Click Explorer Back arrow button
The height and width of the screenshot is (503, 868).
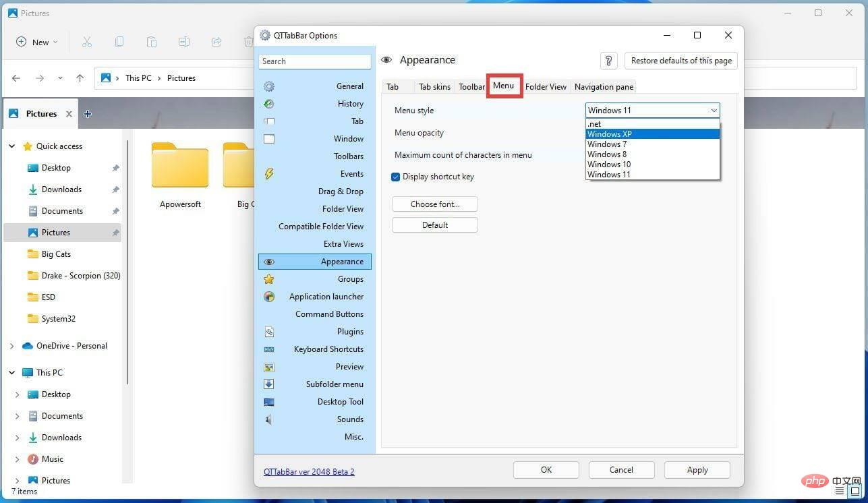[16, 78]
